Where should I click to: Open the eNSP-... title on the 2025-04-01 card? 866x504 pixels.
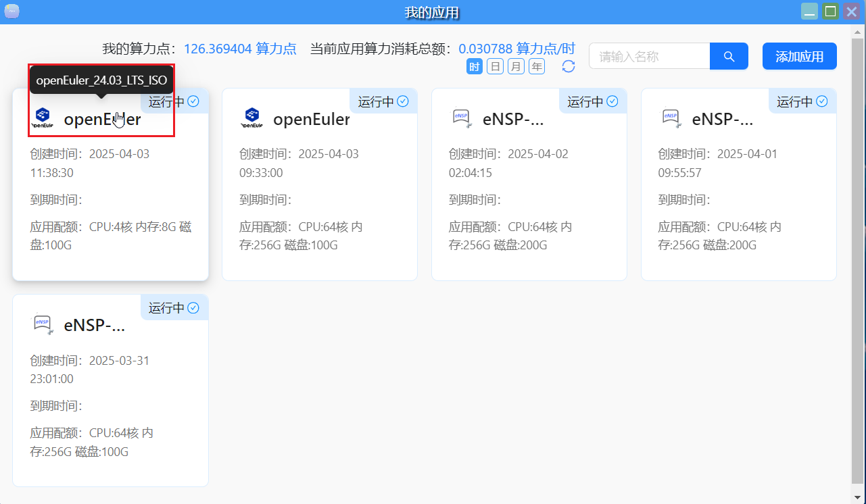tap(723, 120)
